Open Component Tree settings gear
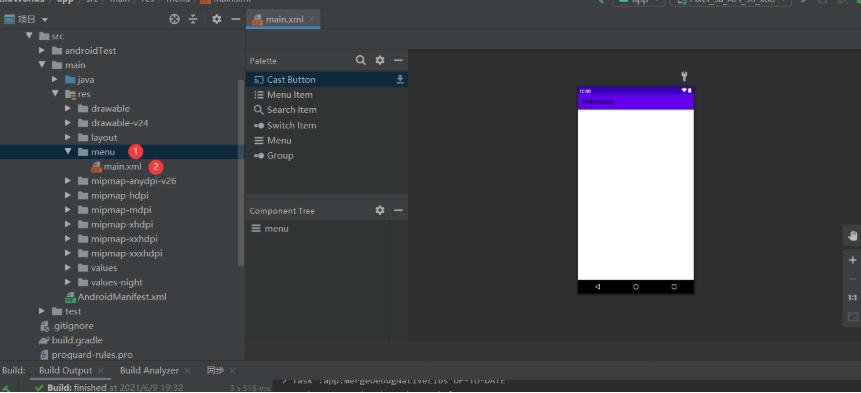 [x=380, y=210]
